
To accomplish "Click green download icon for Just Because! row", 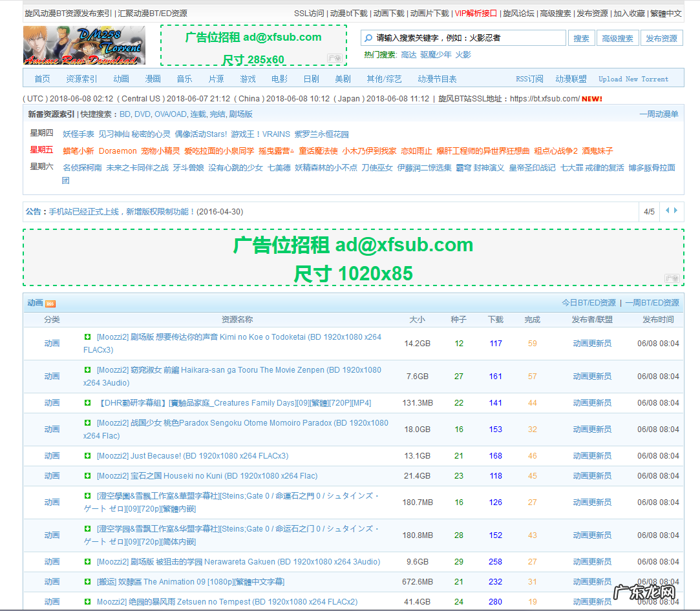I will click(x=87, y=456).
